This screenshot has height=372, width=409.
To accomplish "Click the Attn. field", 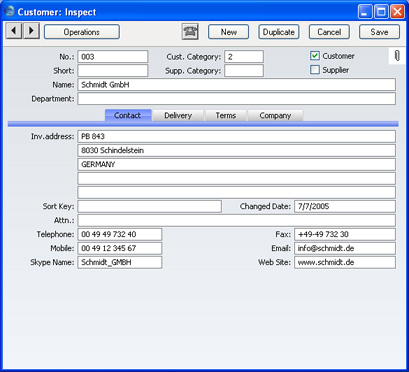I will click(237, 220).
